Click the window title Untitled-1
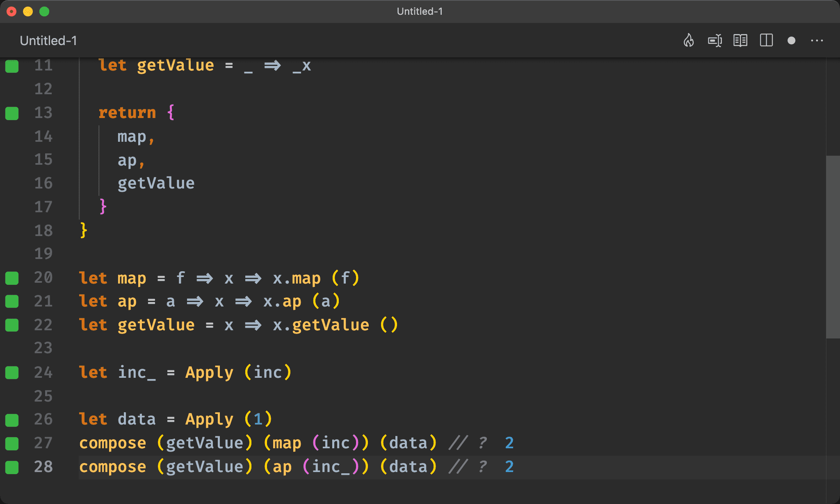This screenshot has height=504, width=840. click(x=420, y=11)
